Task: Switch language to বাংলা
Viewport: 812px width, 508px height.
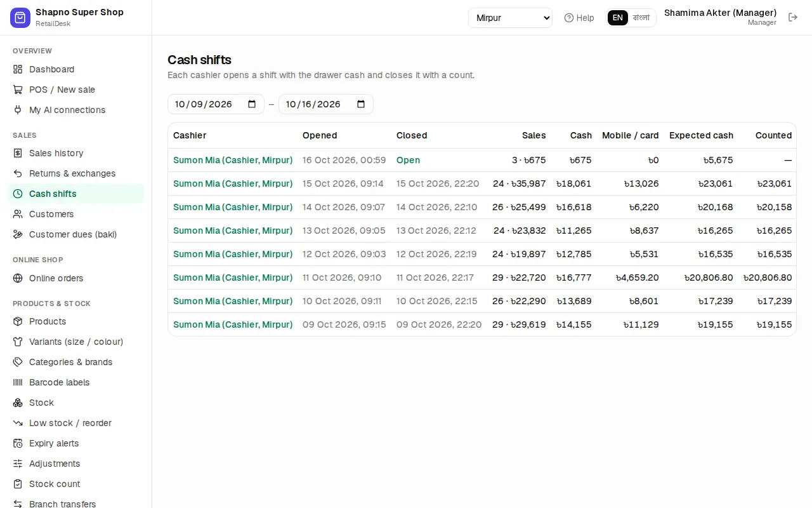Action: click(x=641, y=18)
